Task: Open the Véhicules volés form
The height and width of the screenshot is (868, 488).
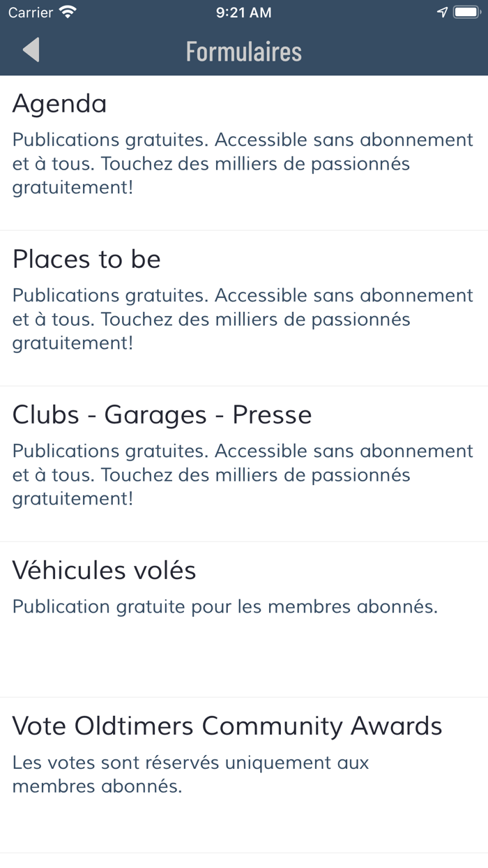Action: coord(104,571)
